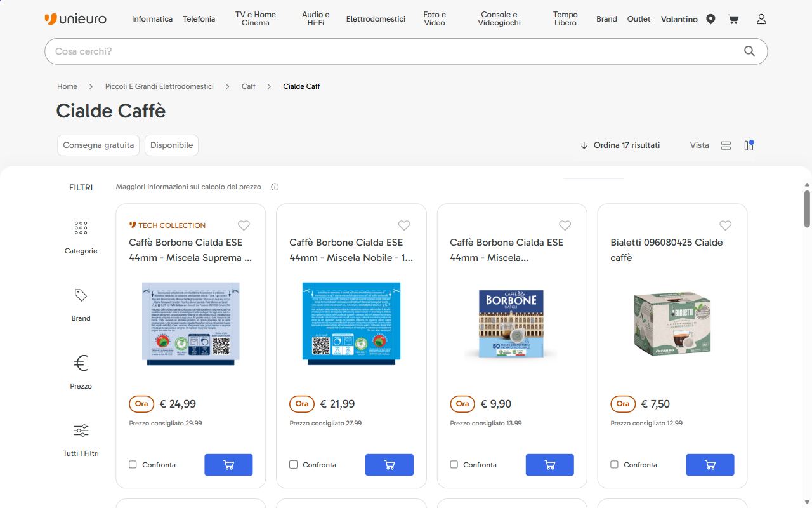Go to the Unieuro home logo
The height and width of the screenshot is (508, 812).
pyautogui.click(x=75, y=19)
